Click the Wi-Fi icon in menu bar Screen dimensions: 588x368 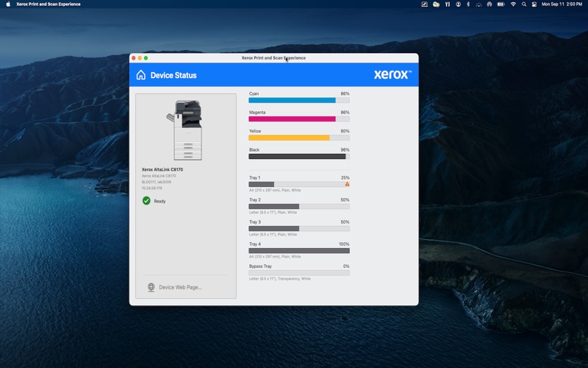pyautogui.click(x=513, y=4)
